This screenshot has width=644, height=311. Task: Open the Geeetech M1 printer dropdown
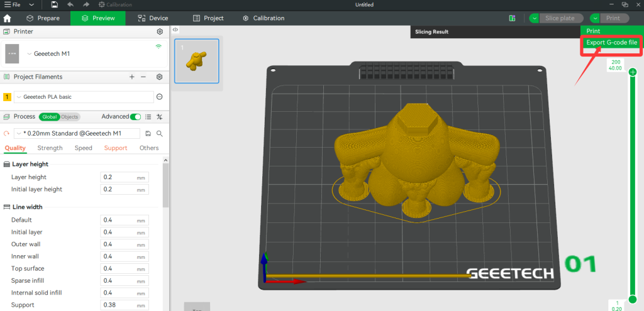[30, 53]
